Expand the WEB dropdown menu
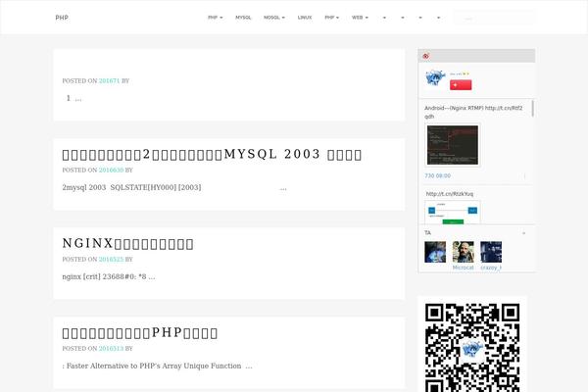This screenshot has height=392, width=588. coord(360,18)
